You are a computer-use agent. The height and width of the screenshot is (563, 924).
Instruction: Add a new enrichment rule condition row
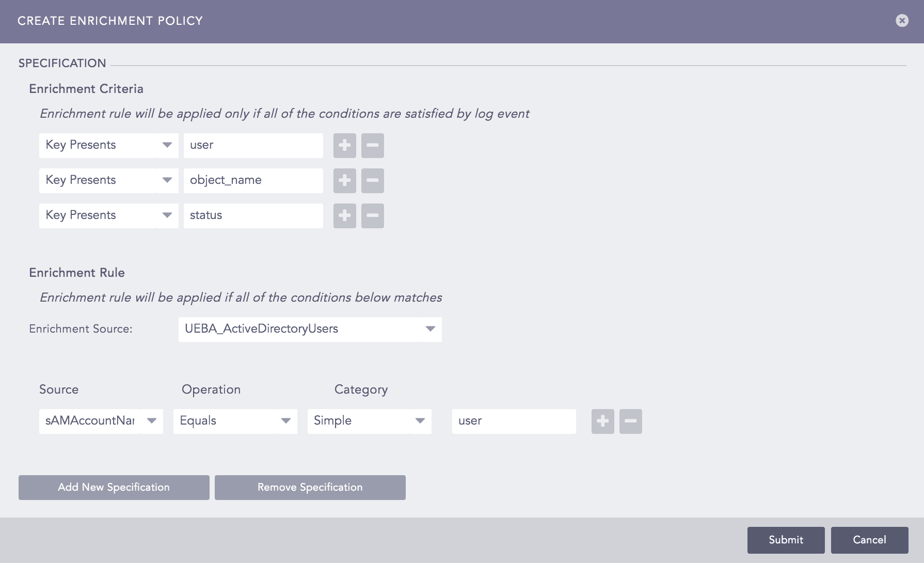[602, 421]
